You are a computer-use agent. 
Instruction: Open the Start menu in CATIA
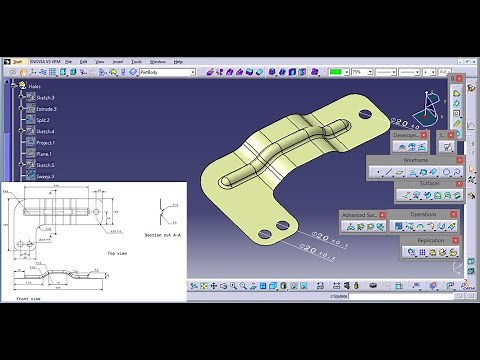[18, 62]
